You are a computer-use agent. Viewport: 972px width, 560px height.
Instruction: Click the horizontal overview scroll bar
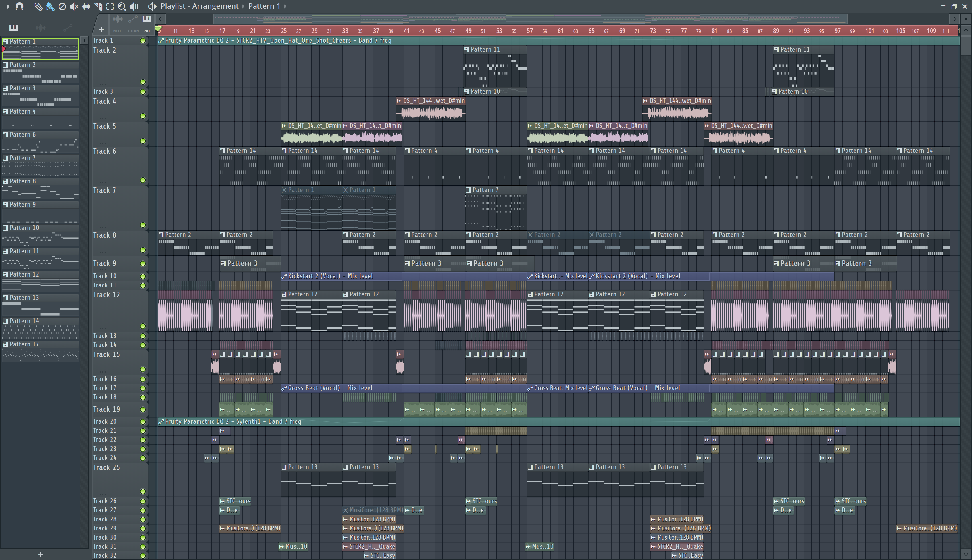click(530, 19)
